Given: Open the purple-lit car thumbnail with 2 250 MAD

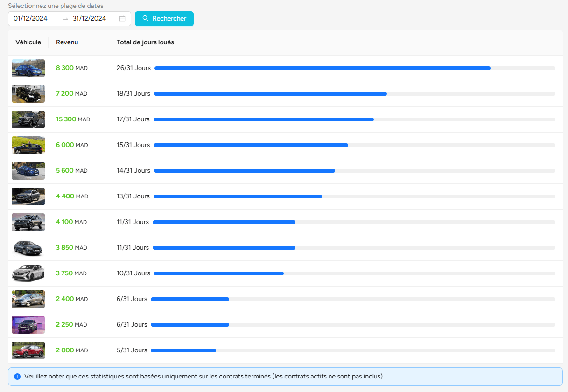Looking at the screenshot, I should [x=28, y=325].
